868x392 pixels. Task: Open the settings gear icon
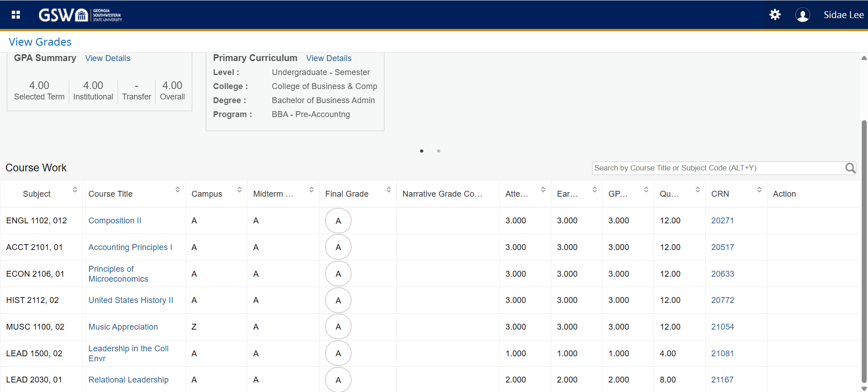point(775,15)
